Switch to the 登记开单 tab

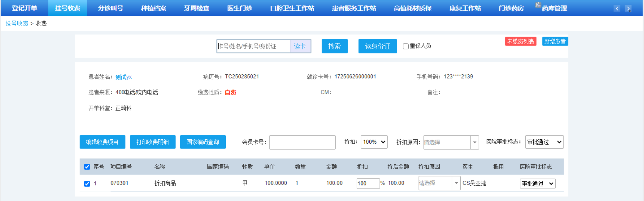[x=24, y=8]
